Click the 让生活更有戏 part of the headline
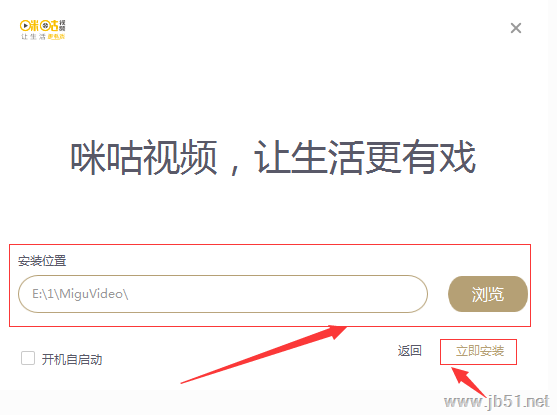Viewport: 557px width, 415px height. coord(365,157)
